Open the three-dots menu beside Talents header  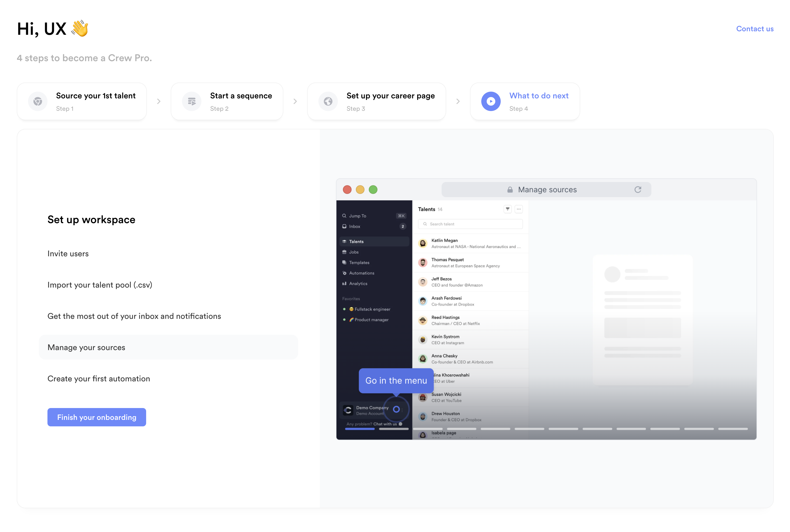pos(518,209)
